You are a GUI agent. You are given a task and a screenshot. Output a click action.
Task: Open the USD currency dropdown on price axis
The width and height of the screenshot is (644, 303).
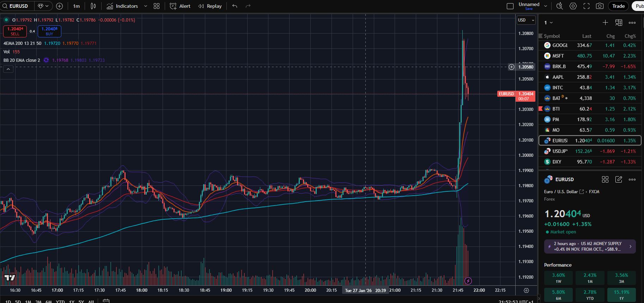(x=526, y=20)
